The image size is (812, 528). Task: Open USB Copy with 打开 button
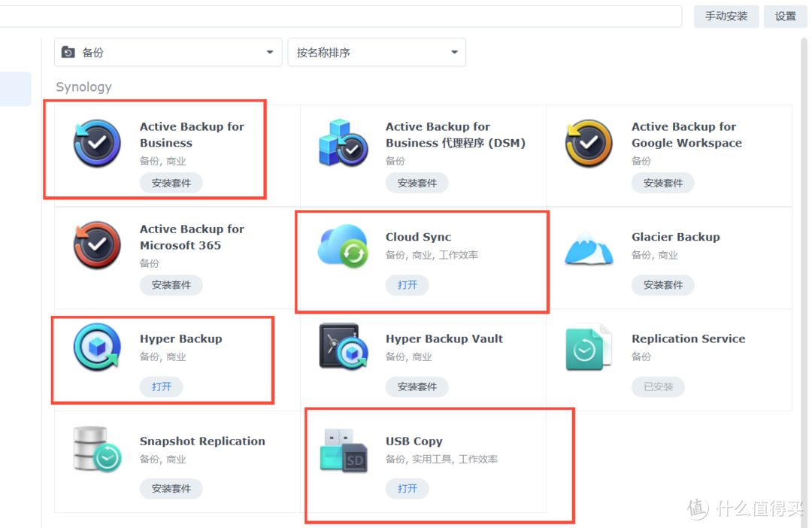point(407,489)
